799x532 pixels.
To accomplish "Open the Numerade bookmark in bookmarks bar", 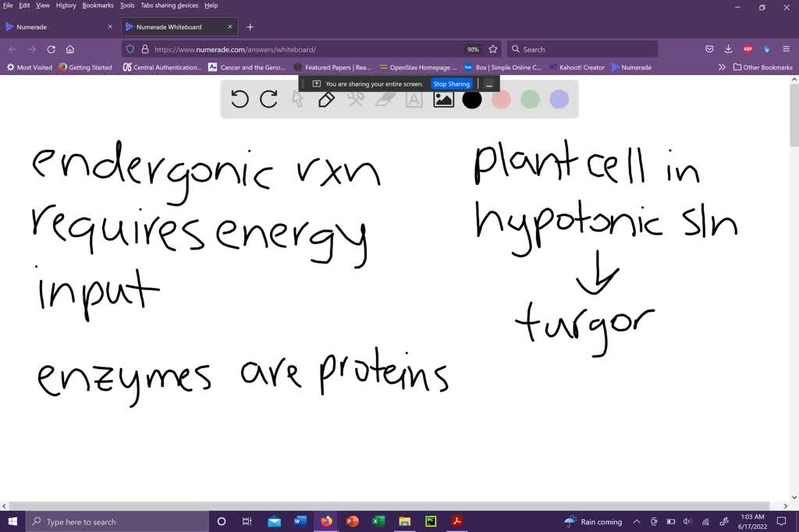I will 631,67.
